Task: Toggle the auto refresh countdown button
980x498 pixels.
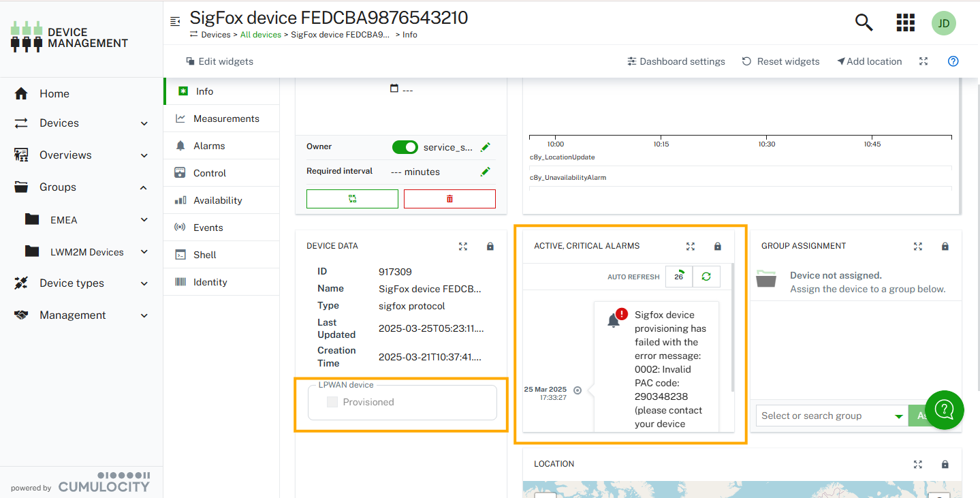Action: tap(679, 277)
